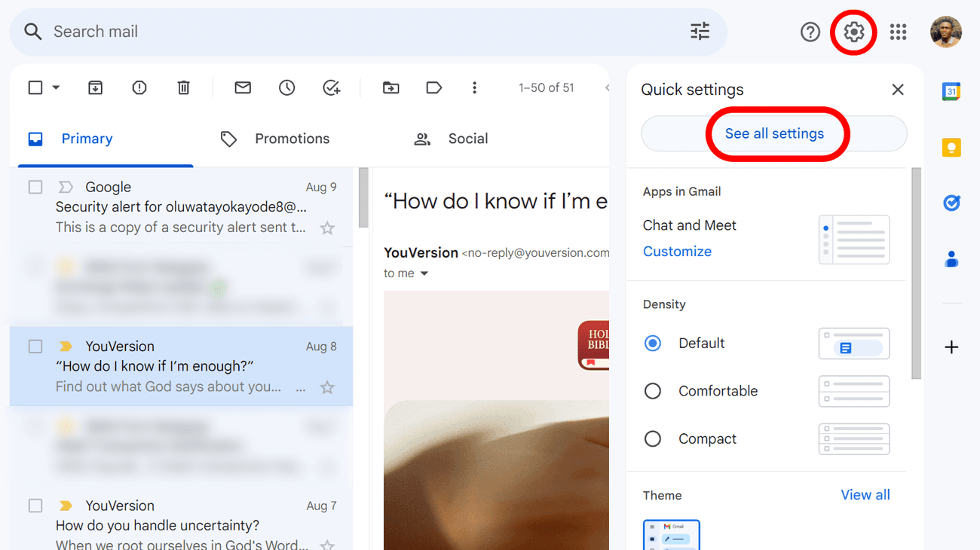Snooze emails using the clock icon
This screenshot has height=550, width=980.
pyautogui.click(x=286, y=87)
